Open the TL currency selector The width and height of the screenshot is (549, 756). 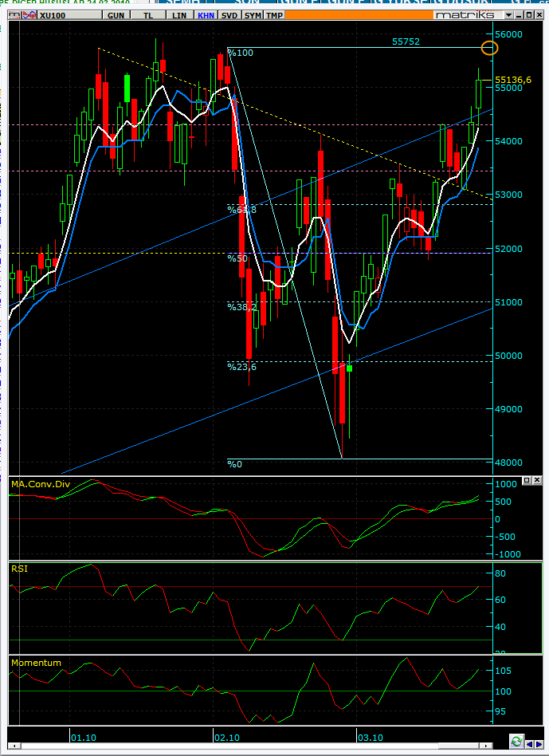coord(147,15)
